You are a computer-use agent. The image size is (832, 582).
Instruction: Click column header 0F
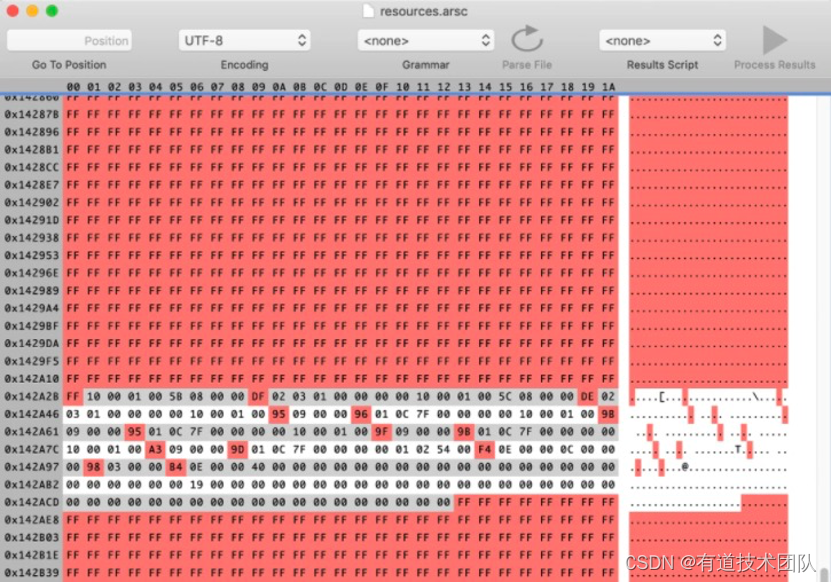[382, 86]
